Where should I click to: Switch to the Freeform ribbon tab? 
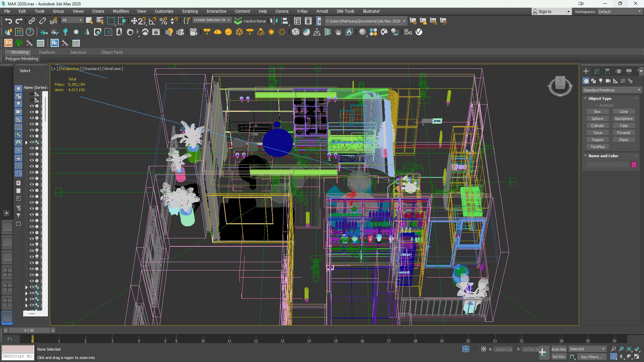47,52
